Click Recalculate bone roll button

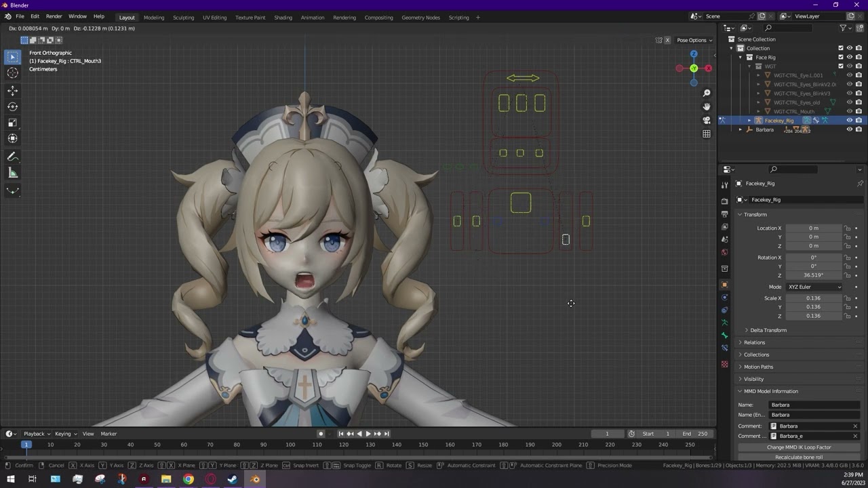coord(799,457)
